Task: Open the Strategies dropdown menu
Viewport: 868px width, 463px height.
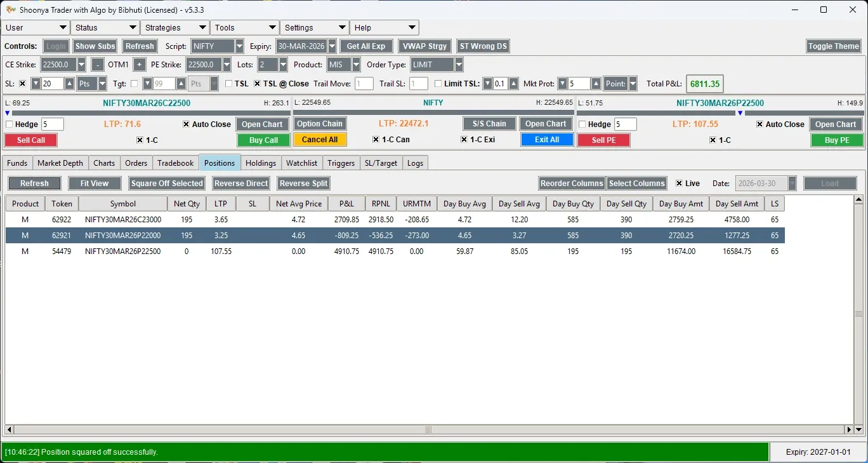Action: [x=175, y=28]
